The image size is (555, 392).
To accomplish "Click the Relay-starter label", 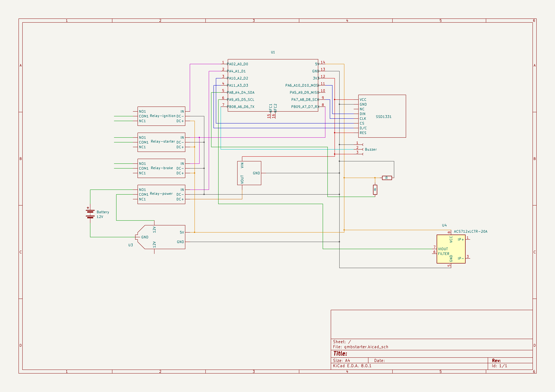I will [x=163, y=141].
